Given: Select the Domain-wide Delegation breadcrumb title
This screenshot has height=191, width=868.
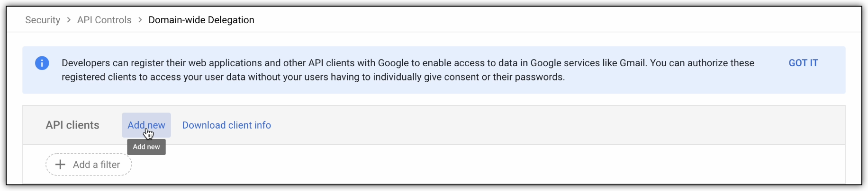Looking at the screenshot, I should pyautogui.click(x=201, y=20).
